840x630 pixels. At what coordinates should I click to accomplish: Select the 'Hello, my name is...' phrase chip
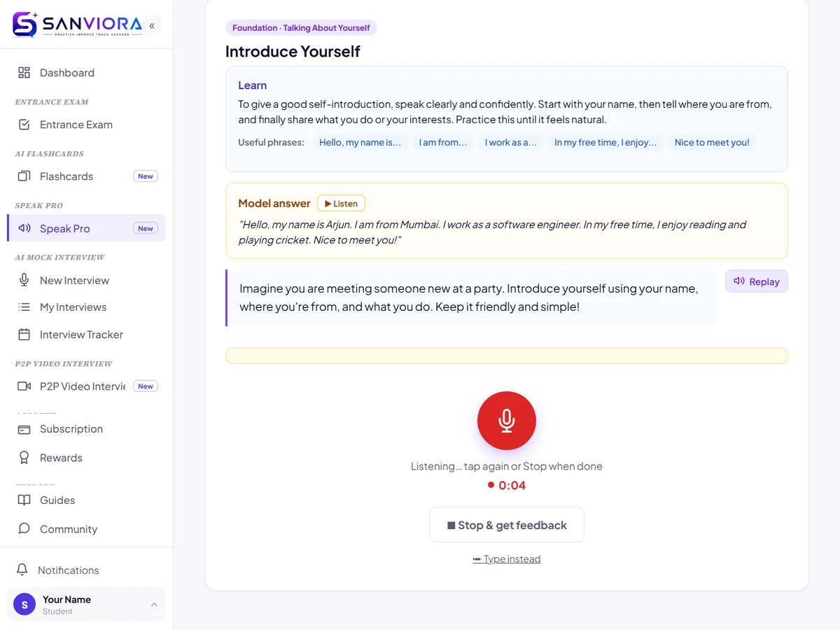360,142
